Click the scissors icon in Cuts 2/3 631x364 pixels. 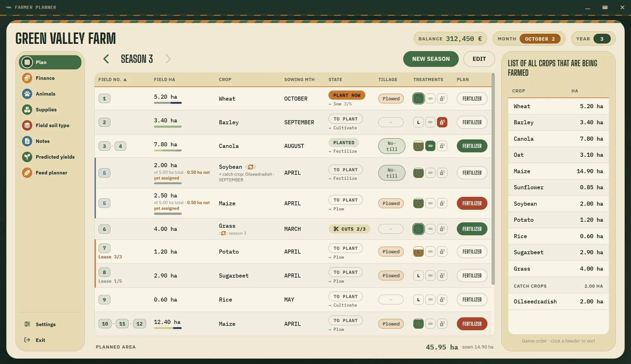point(336,229)
